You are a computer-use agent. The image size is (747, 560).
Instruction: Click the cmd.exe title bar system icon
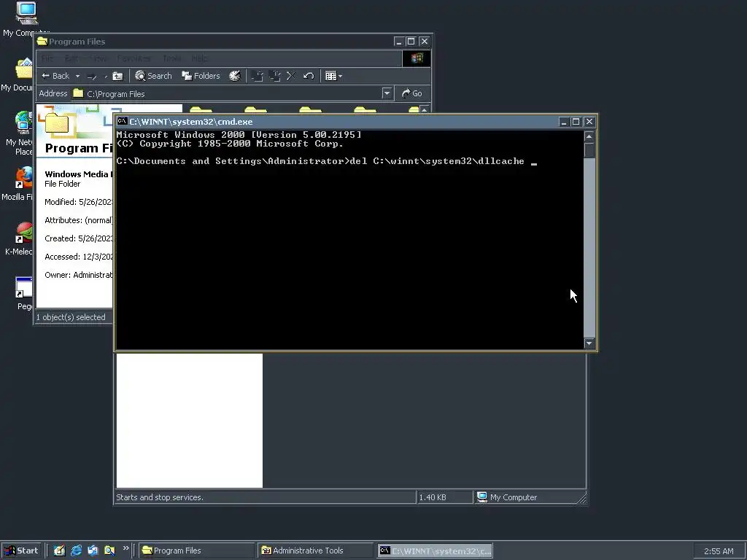123,121
